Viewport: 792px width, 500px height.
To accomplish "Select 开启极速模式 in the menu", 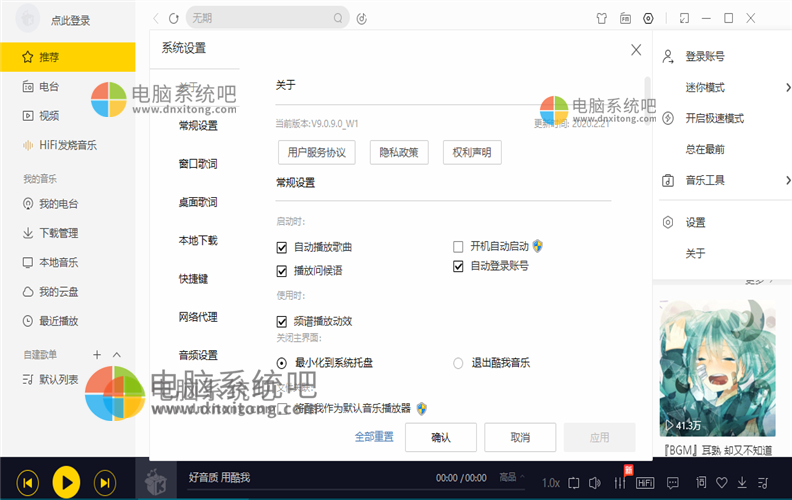I will click(715, 119).
